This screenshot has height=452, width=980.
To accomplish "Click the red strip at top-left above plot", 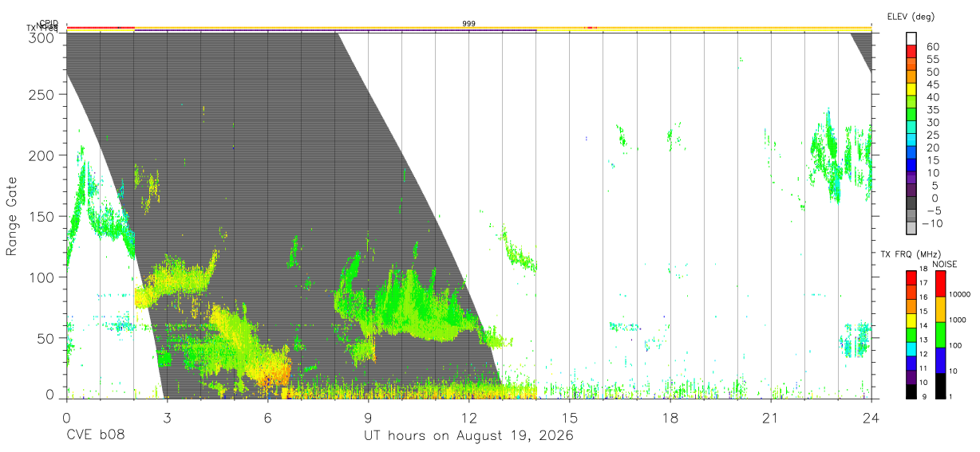I will [100, 27].
